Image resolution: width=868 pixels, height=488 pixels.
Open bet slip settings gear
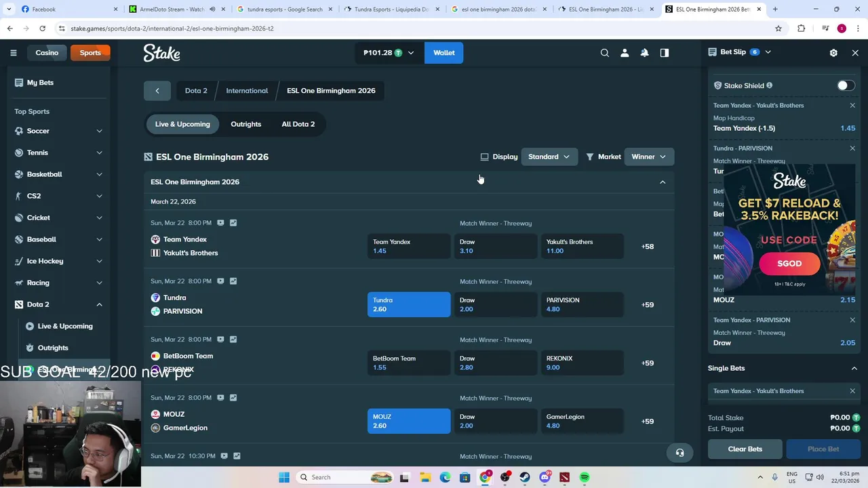pyautogui.click(x=833, y=52)
